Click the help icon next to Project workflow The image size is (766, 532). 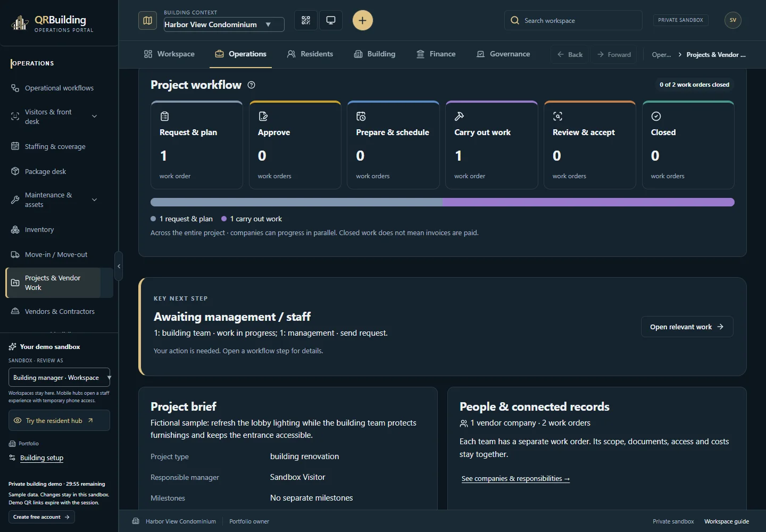(252, 85)
